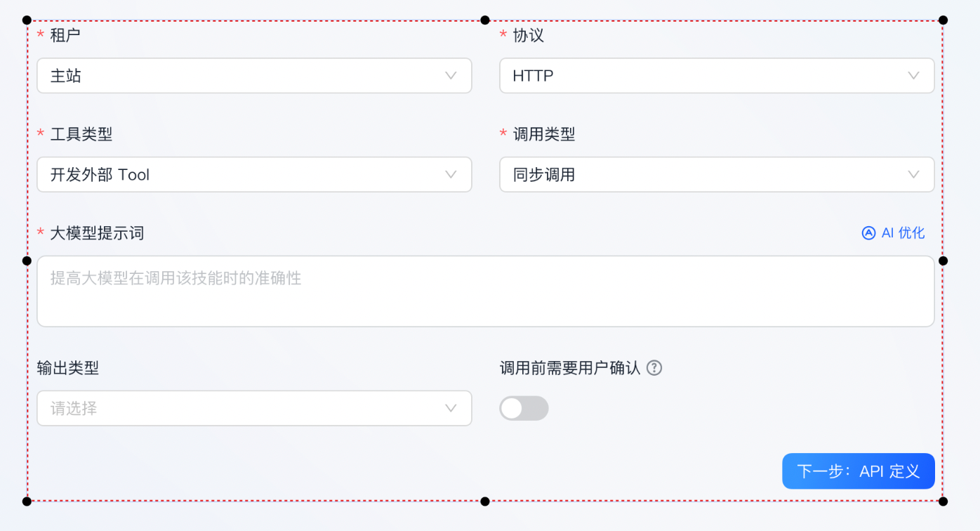Click the AI 优化 link text
980x531 pixels.
point(903,233)
